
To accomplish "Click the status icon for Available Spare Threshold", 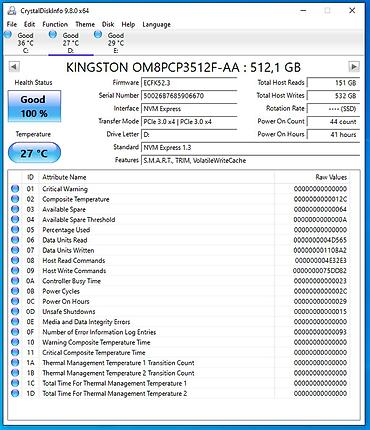I will (15, 219).
